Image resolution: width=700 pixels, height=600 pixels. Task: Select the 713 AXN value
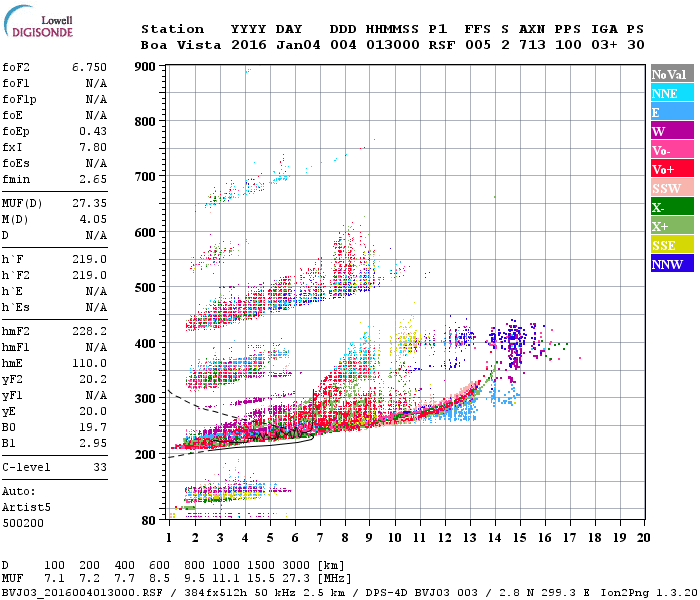[x=532, y=45]
